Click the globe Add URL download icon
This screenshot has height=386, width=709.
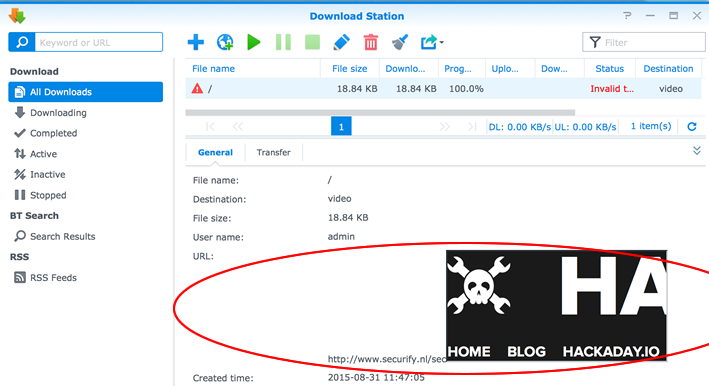click(225, 42)
